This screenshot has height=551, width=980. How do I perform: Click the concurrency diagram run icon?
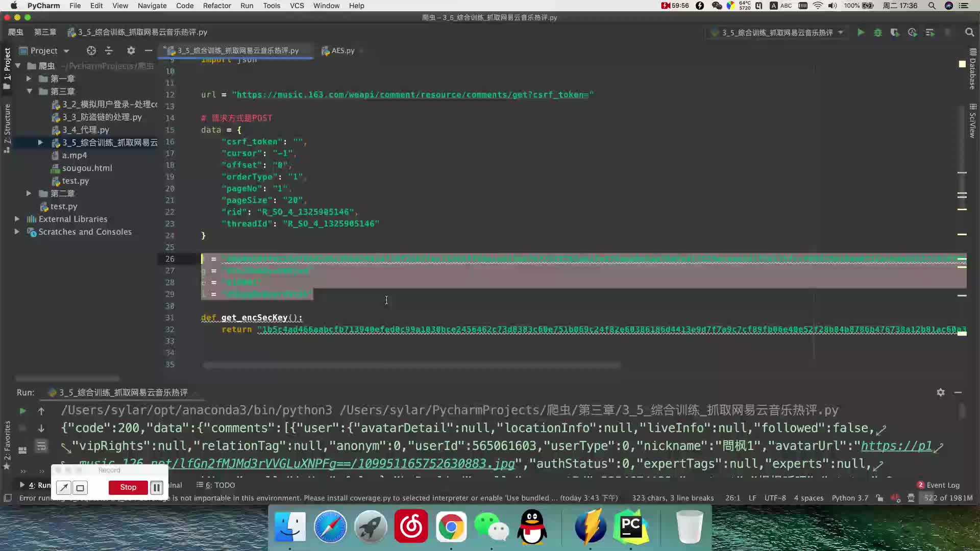(x=930, y=33)
